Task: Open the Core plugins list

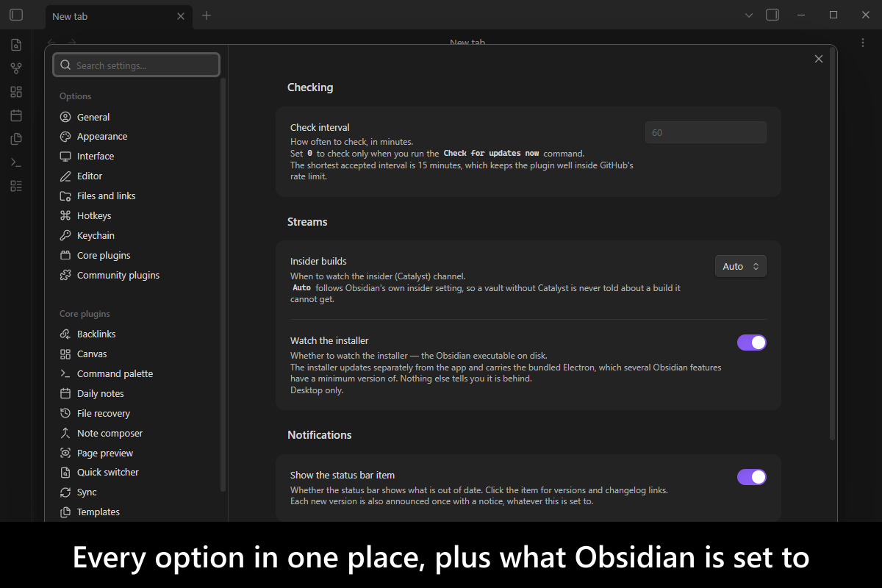Action: [136, 256]
